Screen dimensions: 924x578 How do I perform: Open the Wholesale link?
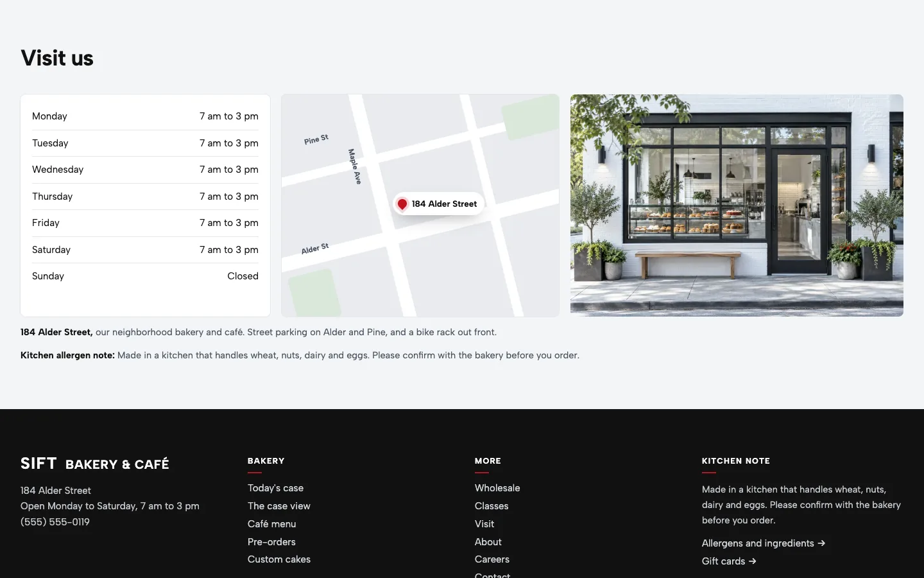(497, 488)
